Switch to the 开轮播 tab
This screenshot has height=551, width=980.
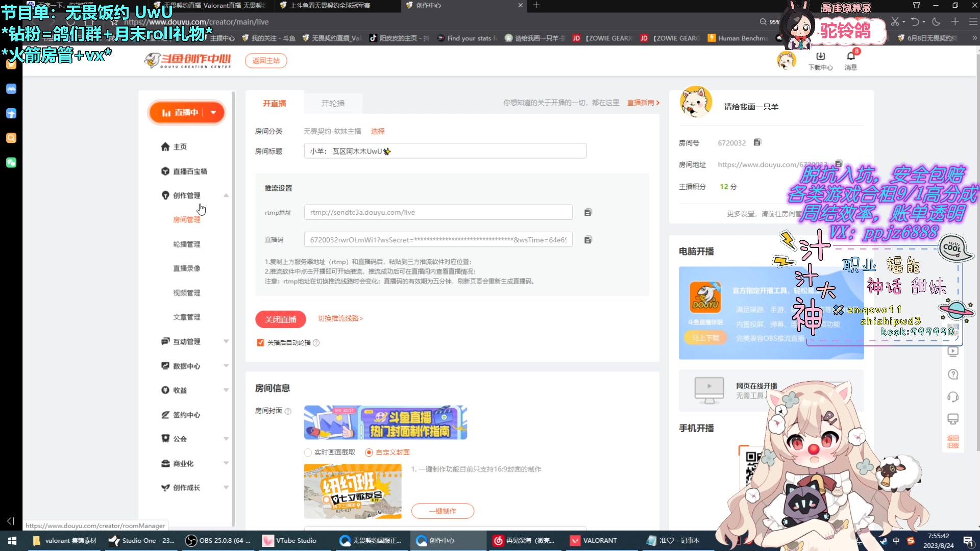pos(333,104)
